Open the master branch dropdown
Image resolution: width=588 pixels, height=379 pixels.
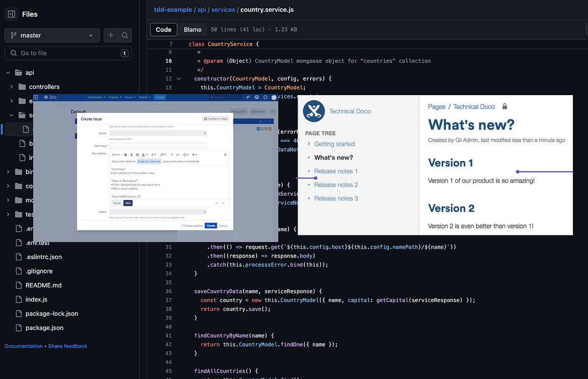pos(52,35)
